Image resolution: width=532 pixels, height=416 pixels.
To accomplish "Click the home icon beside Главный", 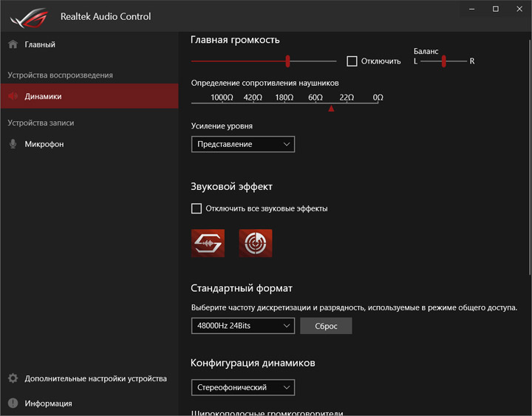I will [x=13, y=44].
